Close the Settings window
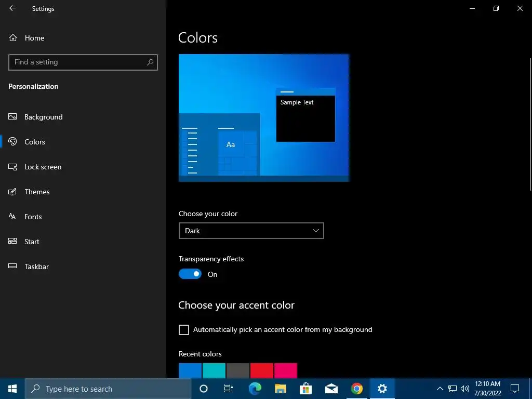The height and width of the screenshot is (399, 532). click(520, 8)
